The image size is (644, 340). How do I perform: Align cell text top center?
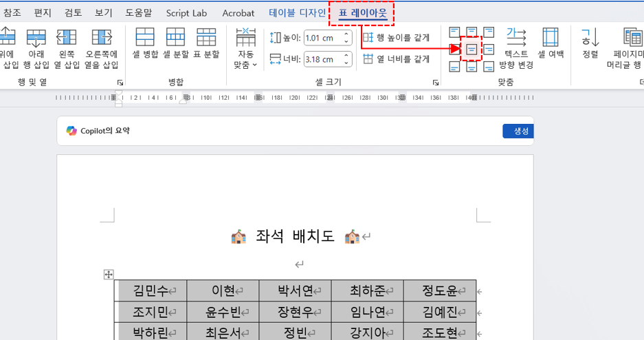click(x=471, y=32)
